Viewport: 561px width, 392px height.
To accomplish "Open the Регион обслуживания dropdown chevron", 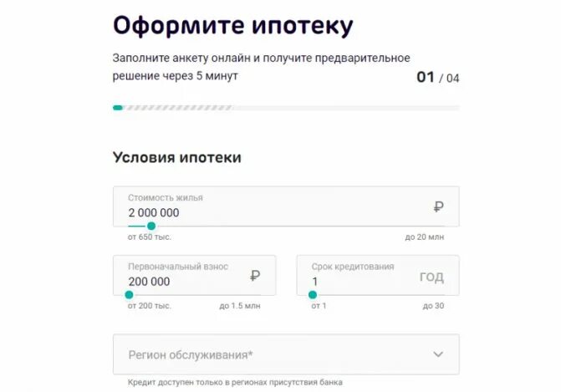I will click(438, 354).
